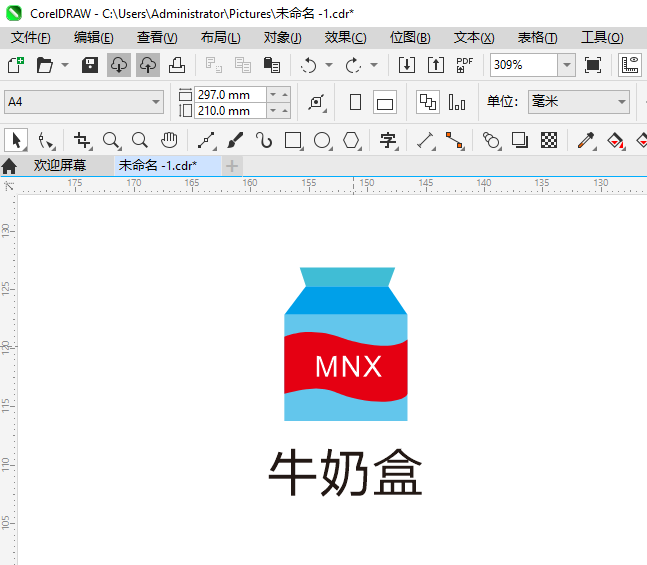Apply layout to all pages icon
Image resolution: width=647 pixels, height=565 pixels.
[427, 102]
